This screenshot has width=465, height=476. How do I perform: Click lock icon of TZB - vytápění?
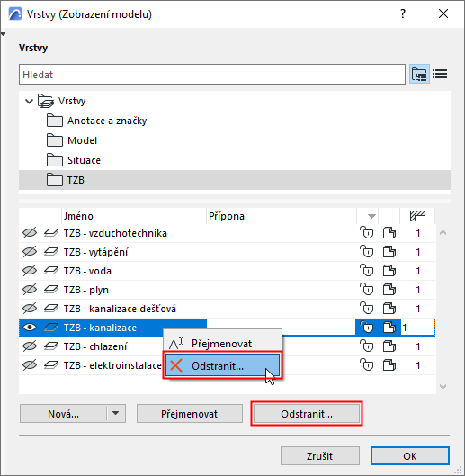367,252
